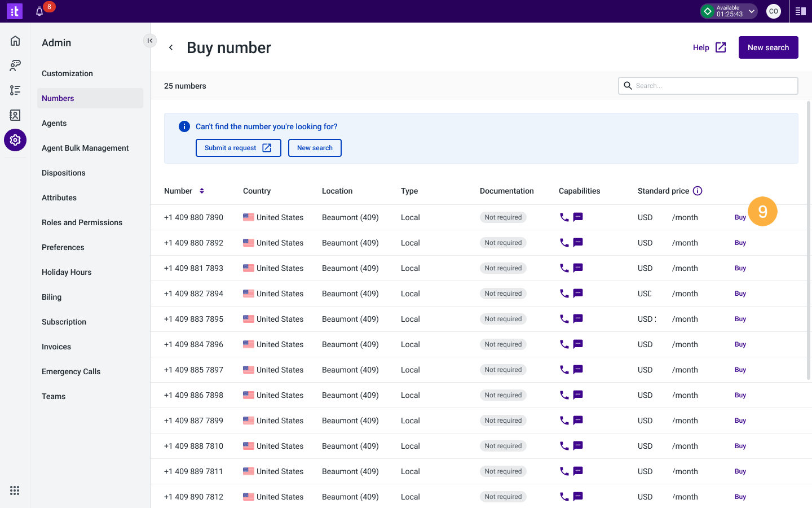This screenshot has width=812, height=508.
Task: Click the SMS capability icon for +1 409 880 7890
Action: click(x=577, y=217)
